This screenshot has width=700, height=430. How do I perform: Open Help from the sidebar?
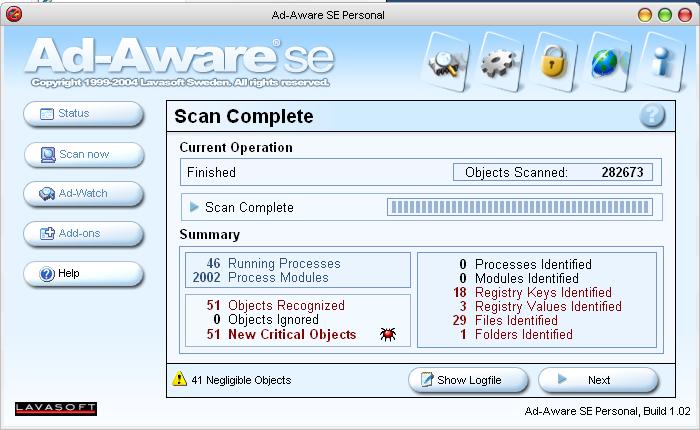pyautogui.click(x=83, y=274)
